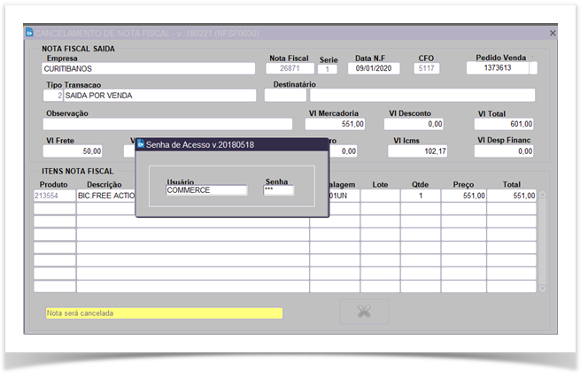
Task: Click the Vl Icms field 102,17
Action: (x=417, y=151)
